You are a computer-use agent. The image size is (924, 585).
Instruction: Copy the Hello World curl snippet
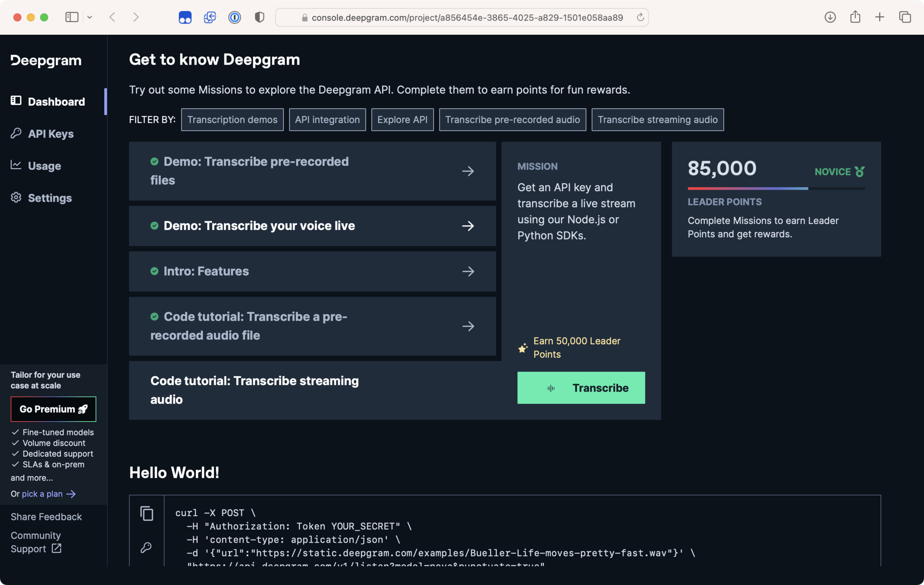(146, 513)
